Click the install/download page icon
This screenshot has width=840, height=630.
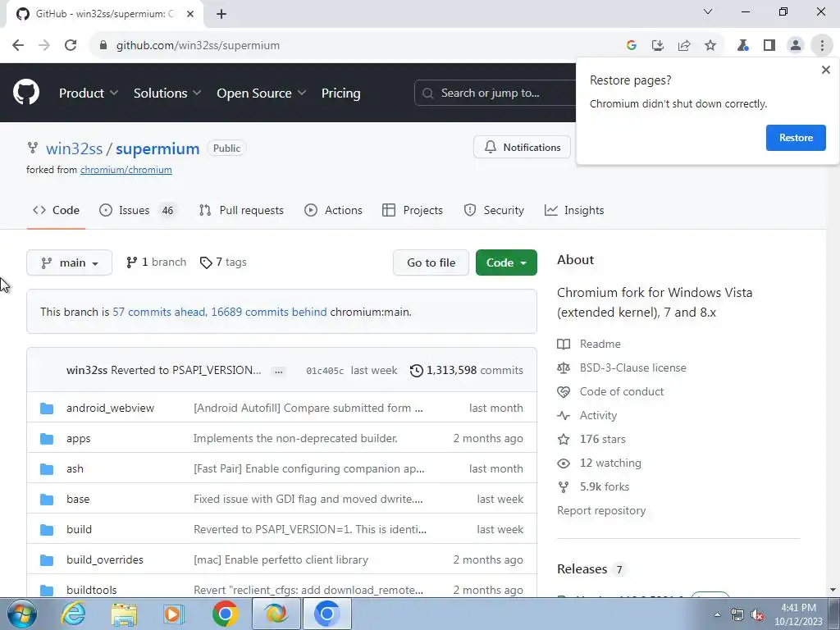coord(658,46)
